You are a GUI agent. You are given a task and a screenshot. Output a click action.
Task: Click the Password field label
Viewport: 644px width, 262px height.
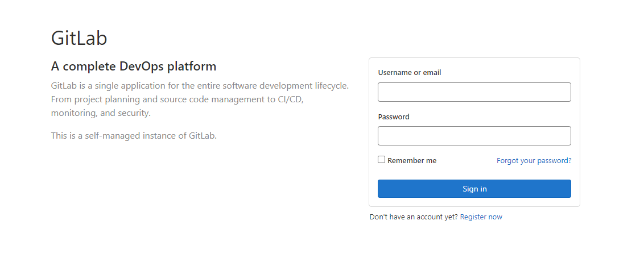[x=394, y=117]
